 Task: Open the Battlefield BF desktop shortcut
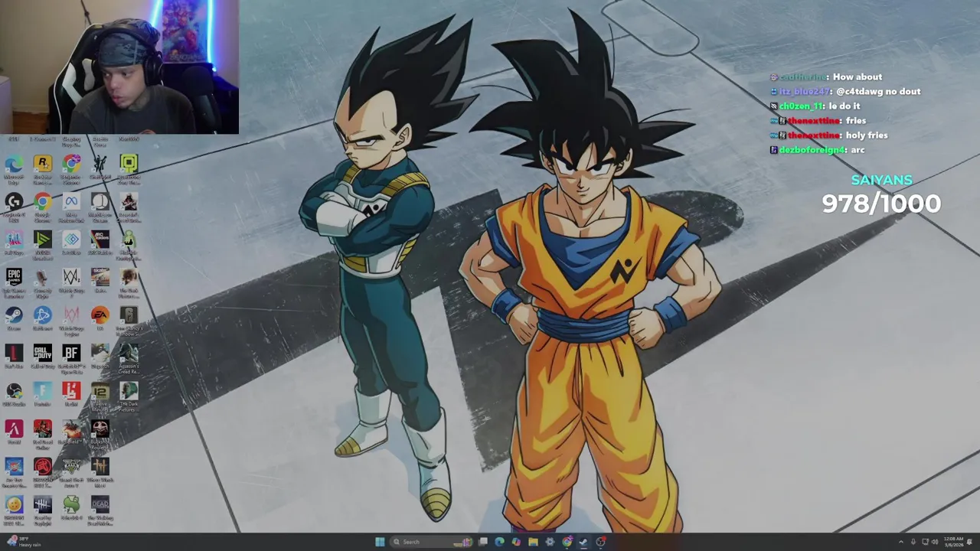(71, 357)
